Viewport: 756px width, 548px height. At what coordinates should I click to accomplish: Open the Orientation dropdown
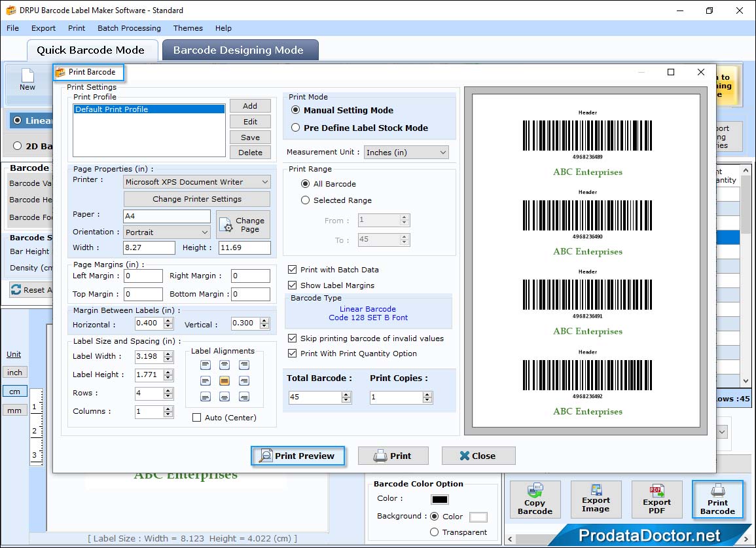click(x=167, y=232)
